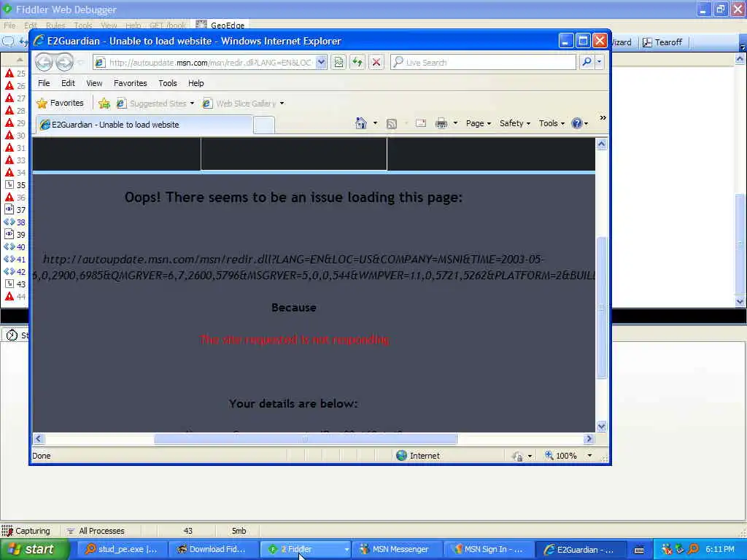Select the E2Guardian - Unable to load website tab

(145, 125)
